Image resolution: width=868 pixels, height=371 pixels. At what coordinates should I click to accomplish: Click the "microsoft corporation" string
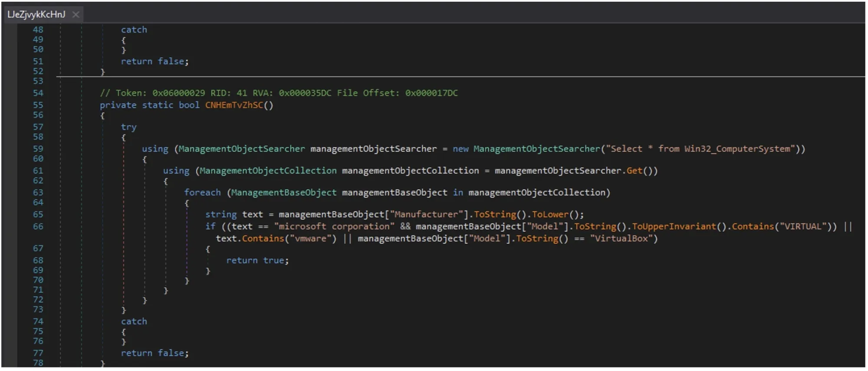334,226
